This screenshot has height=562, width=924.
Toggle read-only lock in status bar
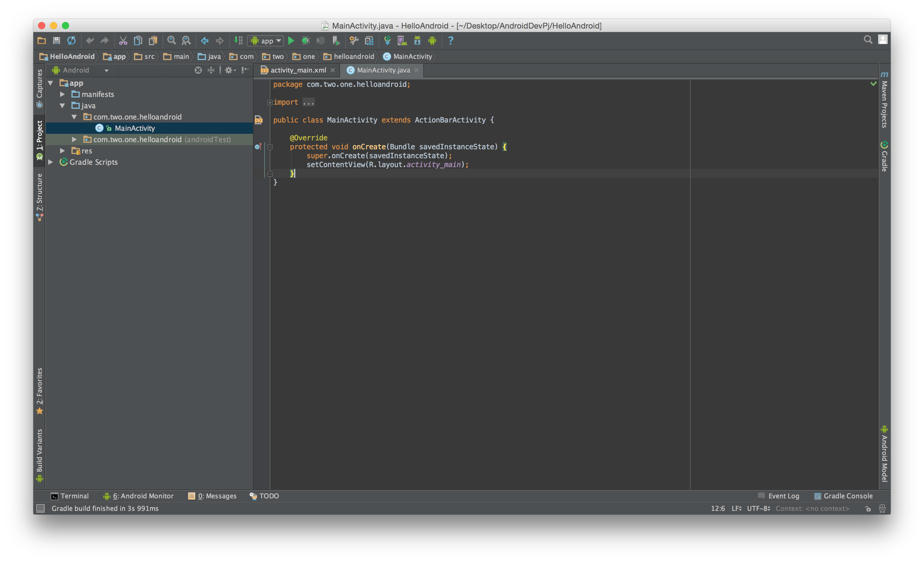[x=868, y=508]
